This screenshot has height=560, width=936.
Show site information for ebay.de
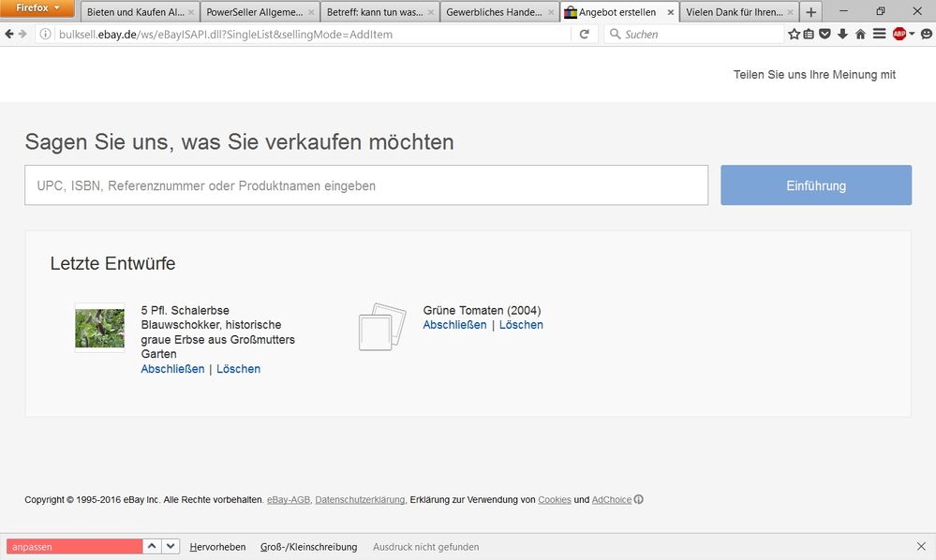tap(45, 35)
